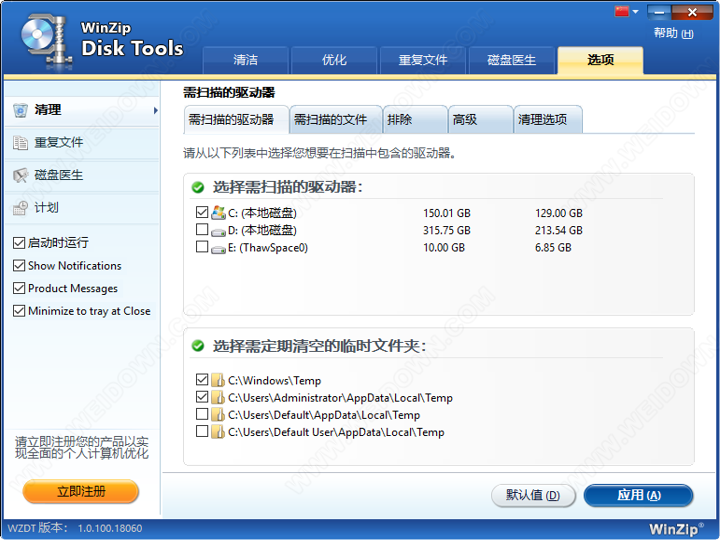
Task: Switch to the 优化 main tab
Action: click(334, 60)
